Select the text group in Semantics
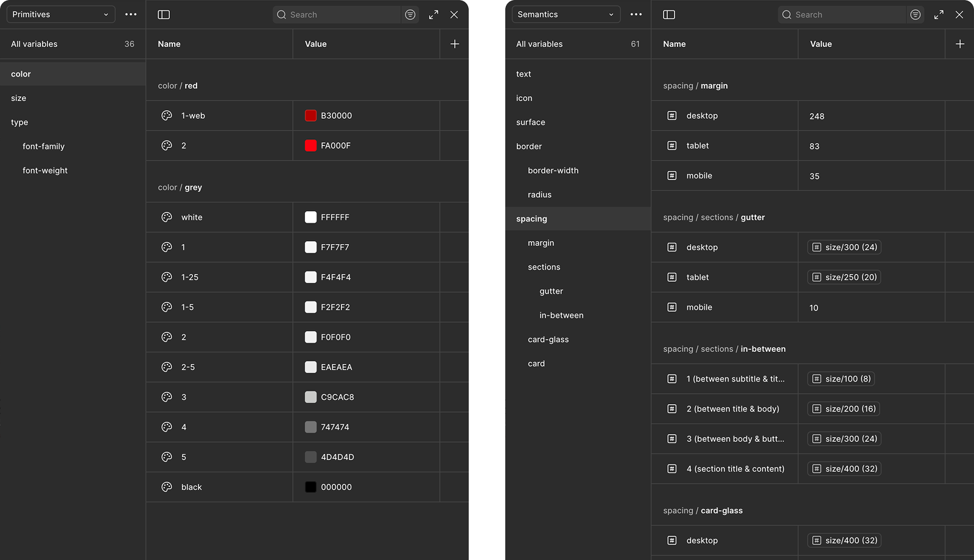This screenshot has width=974, height=560. pos(578,74)
